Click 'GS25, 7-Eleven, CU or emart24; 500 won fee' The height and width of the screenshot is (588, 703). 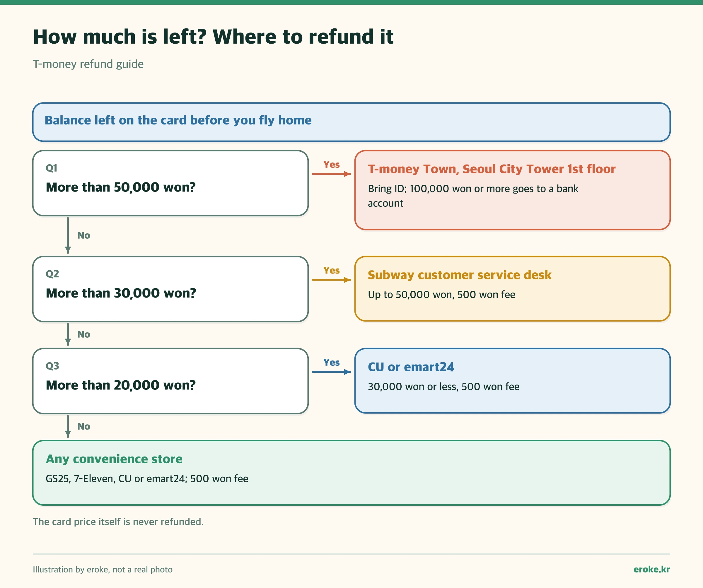pyautogui.click(x=147, y=479)
